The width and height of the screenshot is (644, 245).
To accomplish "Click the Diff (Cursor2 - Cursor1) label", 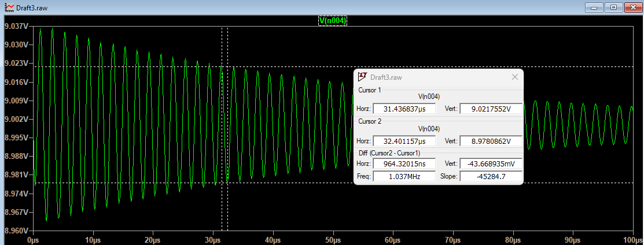I will [x=390, y=153].
